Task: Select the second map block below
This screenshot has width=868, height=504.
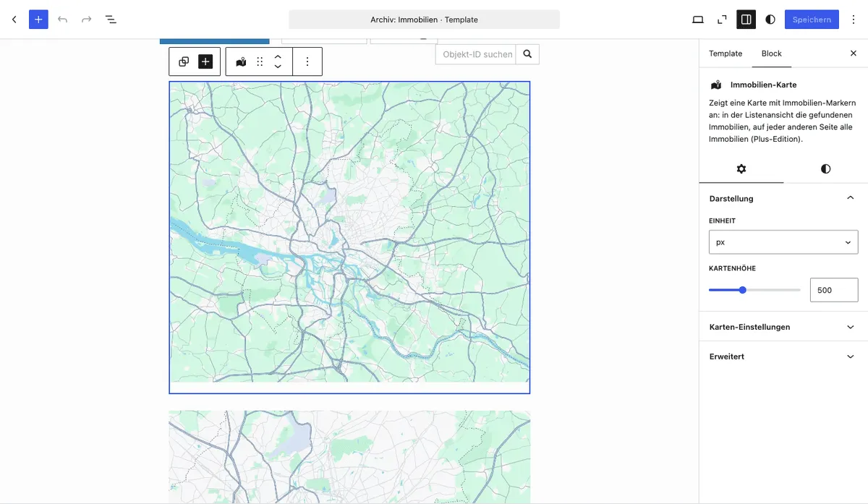Action: click(x=349, y=457)
